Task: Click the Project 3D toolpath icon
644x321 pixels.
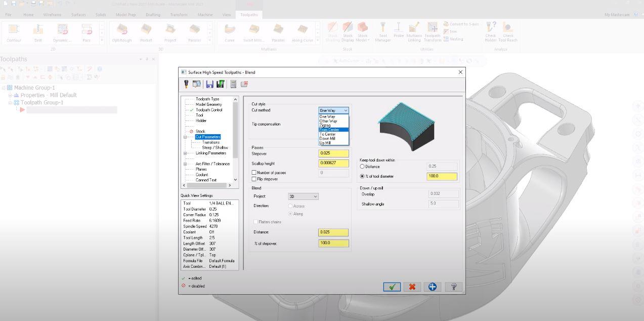Action: [170, 33]
